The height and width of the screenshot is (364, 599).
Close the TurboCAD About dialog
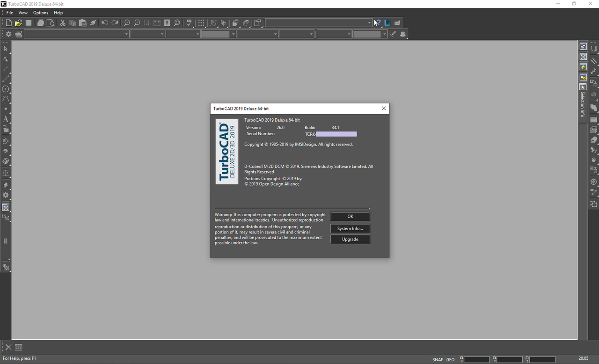click(x=384, y=109)
